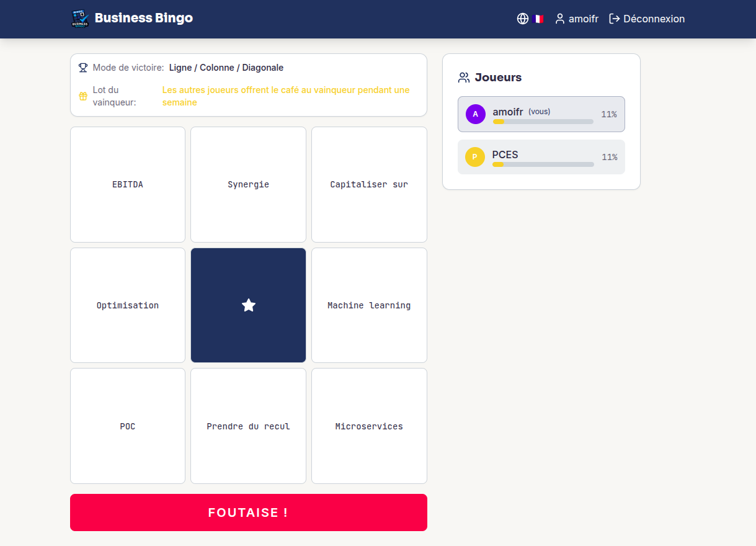The height and width of the screenshot is (546, 756).
Task: Click the Déconnexion logout arrow icon
Action: [x=613, y=19]
